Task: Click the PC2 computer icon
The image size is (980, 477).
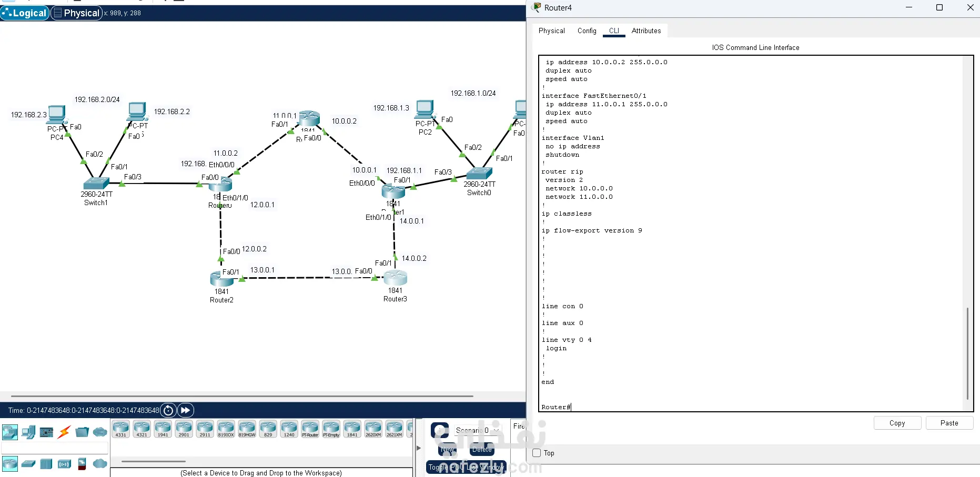Action: [x=425, y=109]
